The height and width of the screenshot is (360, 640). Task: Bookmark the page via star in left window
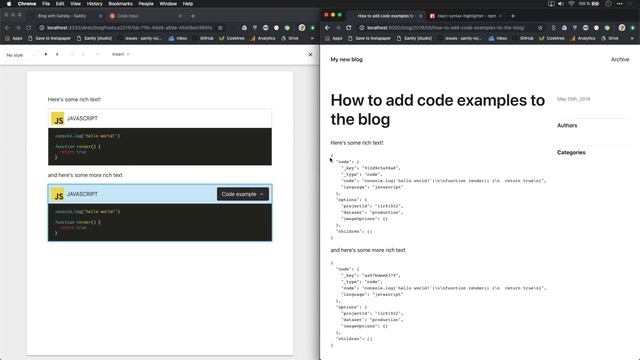point(220,28)
